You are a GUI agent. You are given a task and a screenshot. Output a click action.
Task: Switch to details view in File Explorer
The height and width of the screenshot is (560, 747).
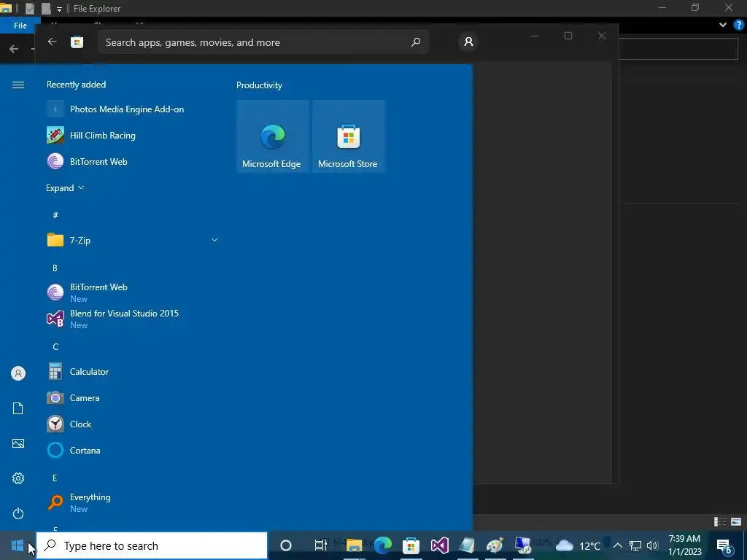[720, 522]
